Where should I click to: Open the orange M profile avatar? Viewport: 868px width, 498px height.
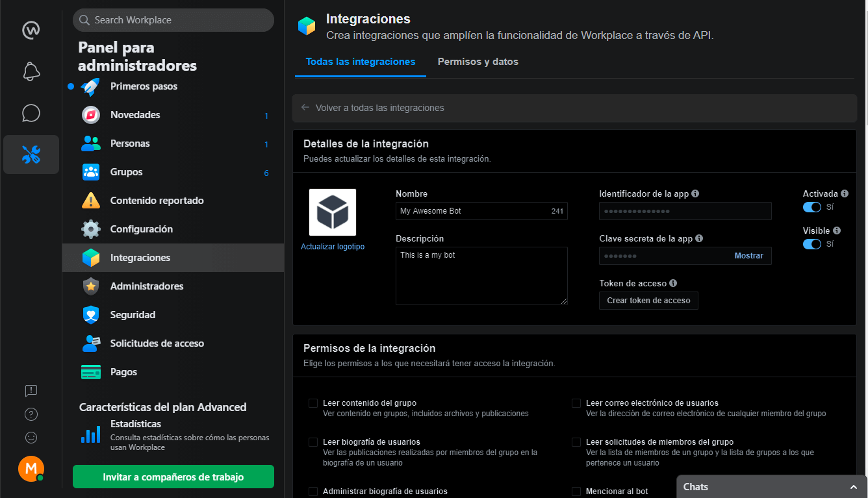[31, 469]
